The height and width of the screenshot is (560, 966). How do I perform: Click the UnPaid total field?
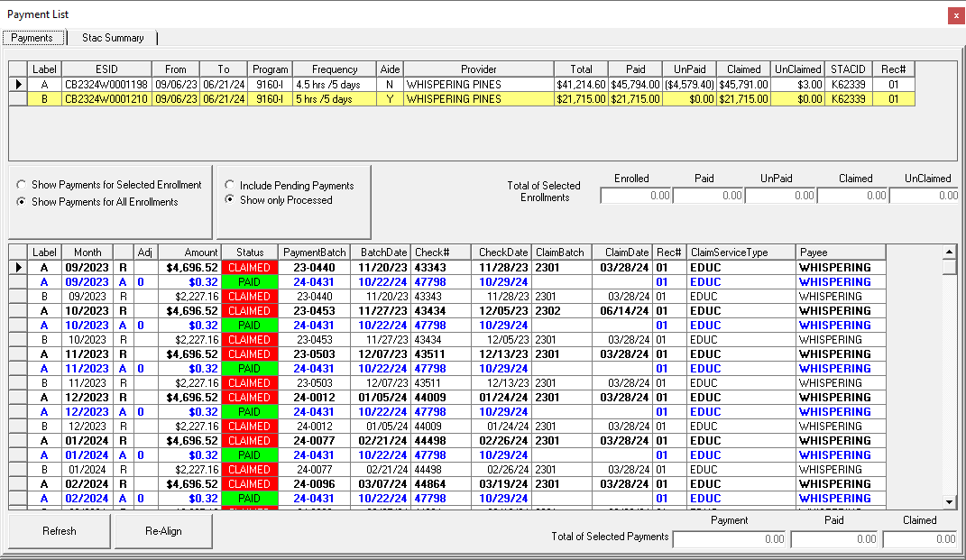pos(780,196)
